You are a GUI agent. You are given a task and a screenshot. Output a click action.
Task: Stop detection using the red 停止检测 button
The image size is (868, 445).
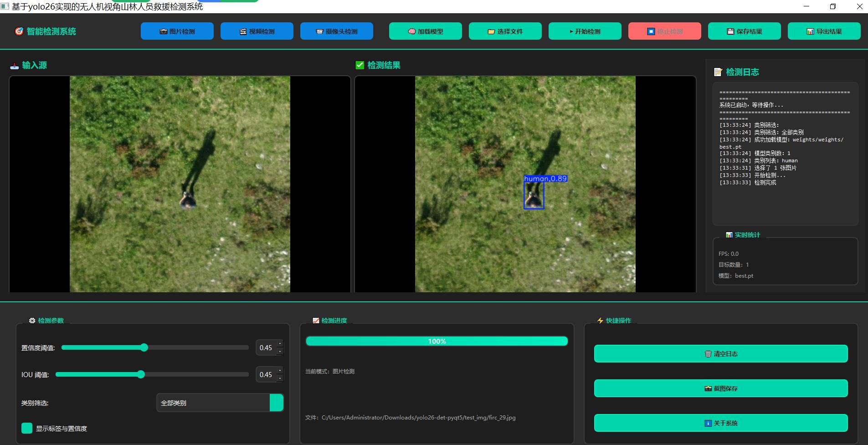coord(665,31)
